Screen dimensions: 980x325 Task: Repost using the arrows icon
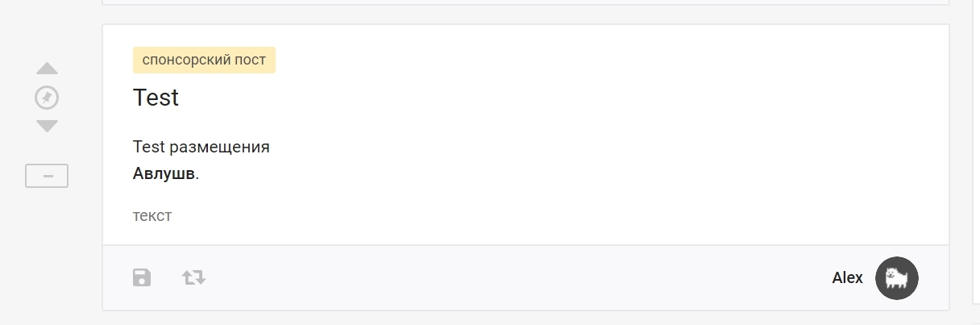pyautogui.click(x=193, y=278)
